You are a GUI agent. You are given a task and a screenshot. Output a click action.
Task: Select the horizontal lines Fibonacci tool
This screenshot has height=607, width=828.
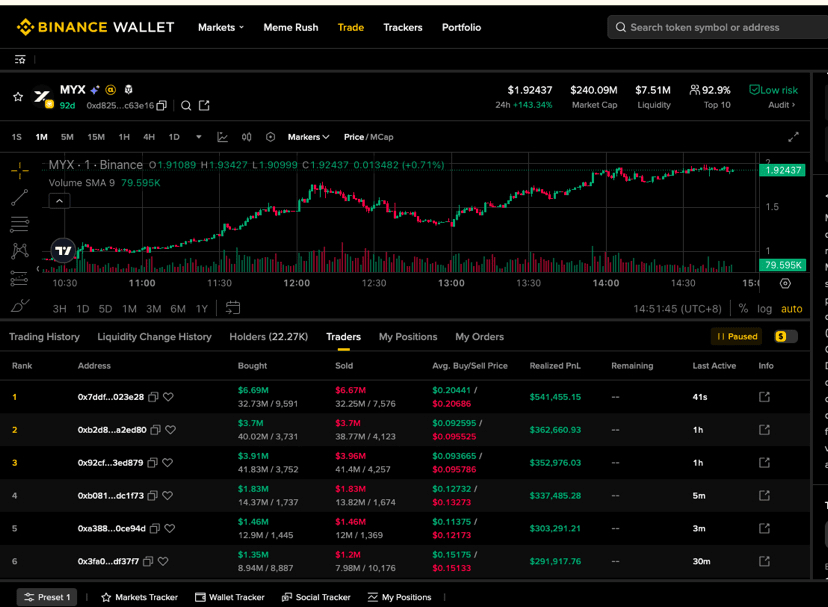[x=20, y=225]
